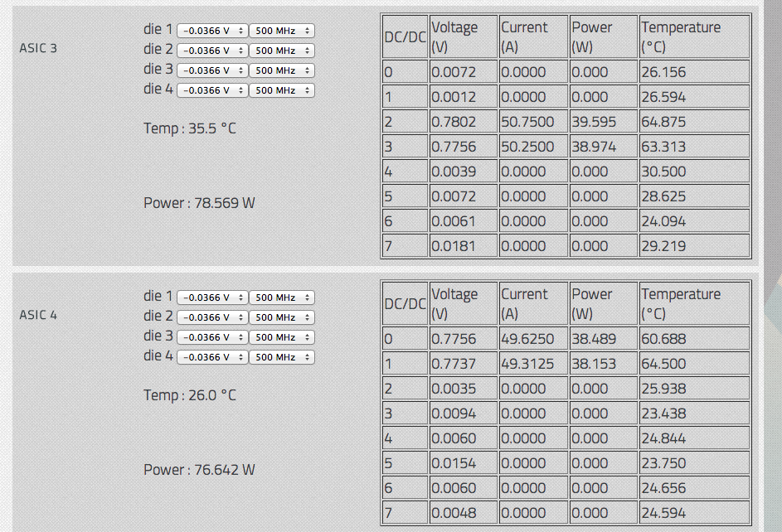Viewport: 782px width, 532px height.
Task: Click temperature cell 30.500 in ASIC 3
Action: point(695,172)
